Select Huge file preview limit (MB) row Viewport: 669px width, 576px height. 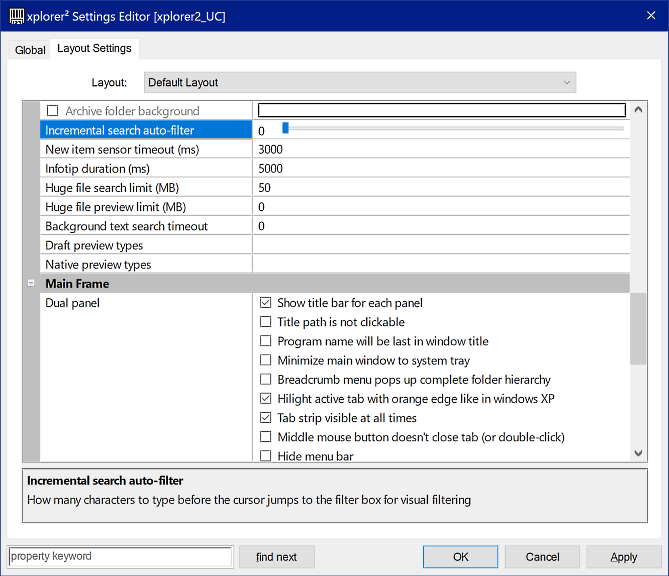(146, 207)
